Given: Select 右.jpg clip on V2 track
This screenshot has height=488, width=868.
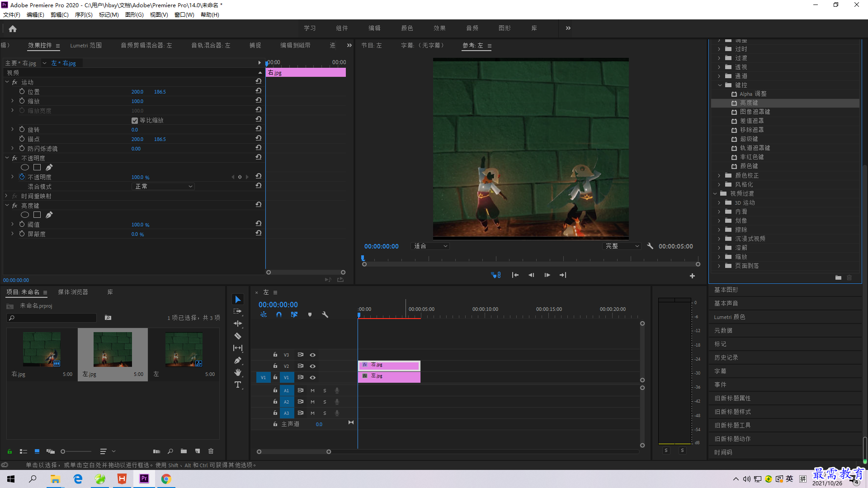Looking at the screenshot, I should click(x=389, y=365).
